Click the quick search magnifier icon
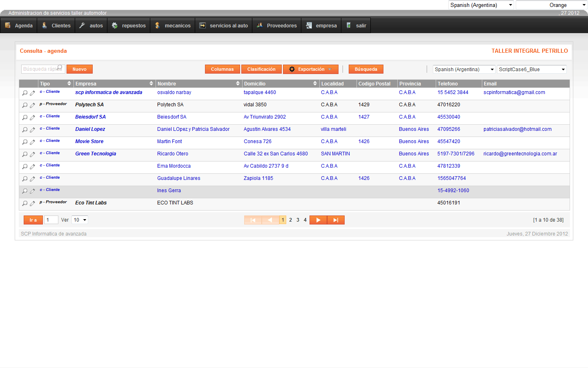Image resolution: width=588 pixels, height=368 pixels. click(60, 68)
